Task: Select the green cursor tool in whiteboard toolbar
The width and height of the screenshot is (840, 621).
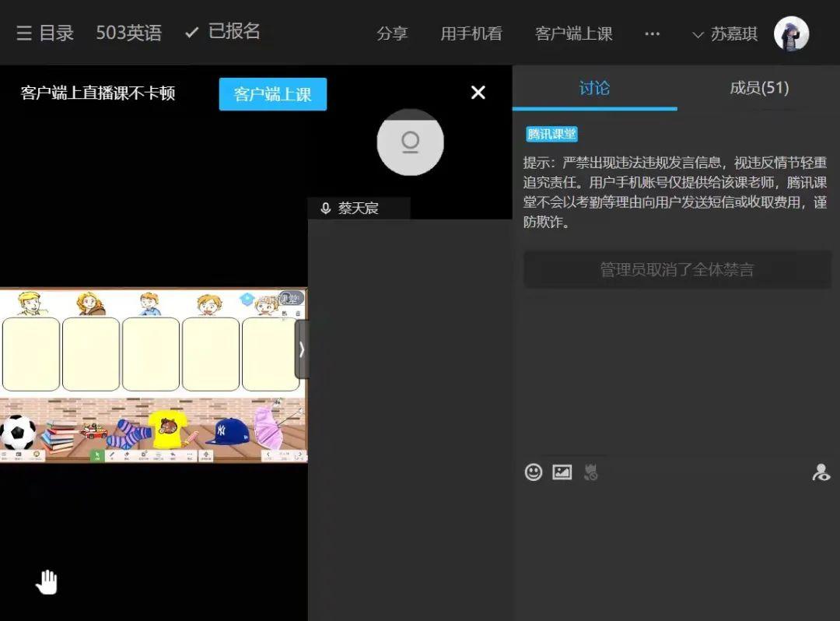Action: [97, 456]
